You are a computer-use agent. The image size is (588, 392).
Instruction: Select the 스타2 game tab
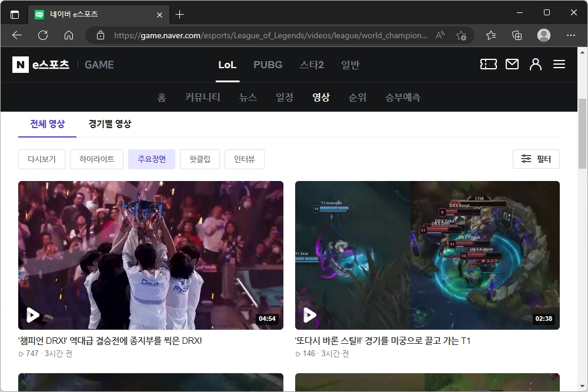pos(311,65)
